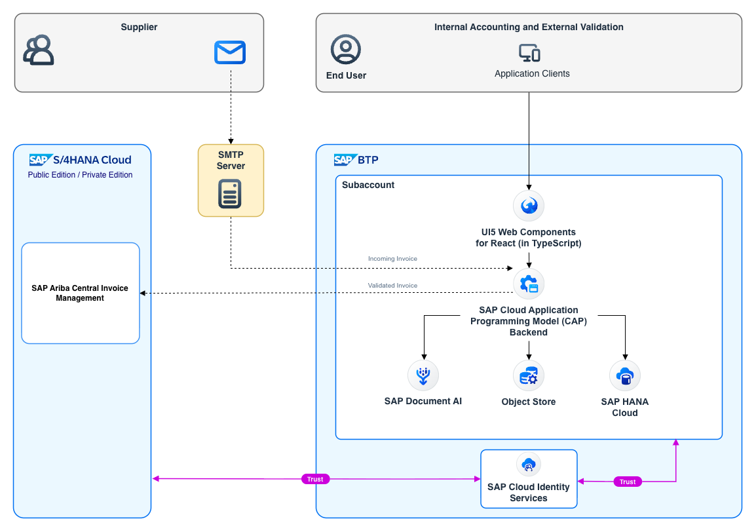
Task: Click the 'SAP HANA Cloud' label
Action: [625, 407]
